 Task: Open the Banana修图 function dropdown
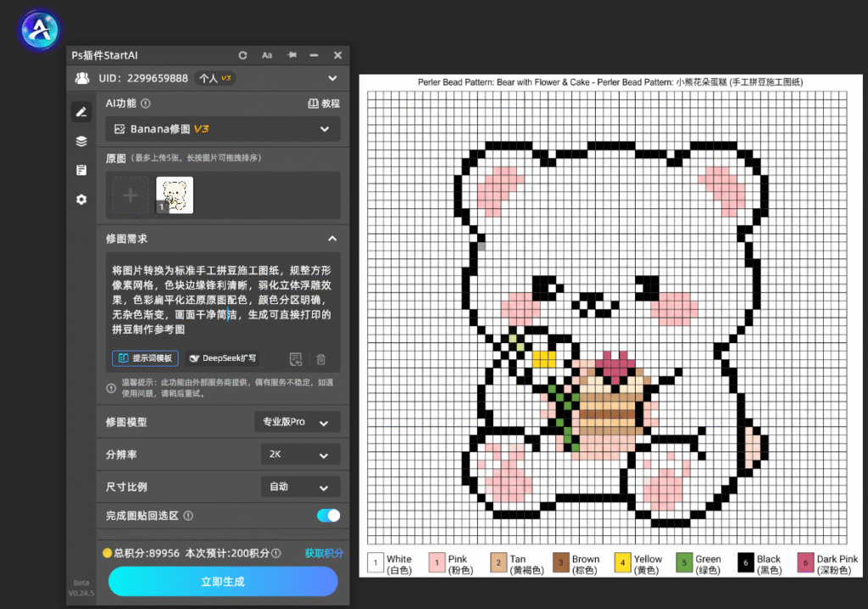tap(223, 129)
